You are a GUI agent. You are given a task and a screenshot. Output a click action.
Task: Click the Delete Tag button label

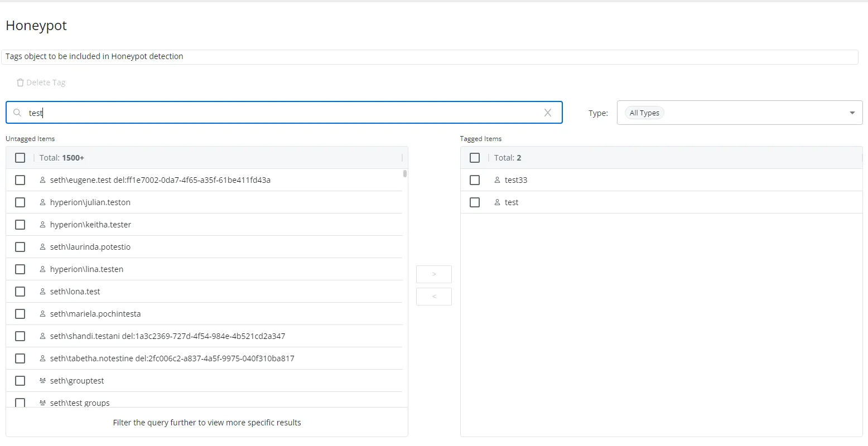46,83
